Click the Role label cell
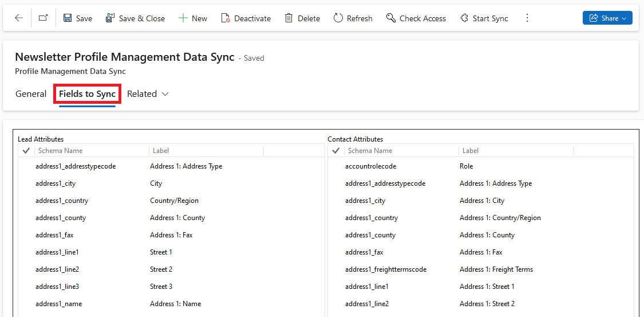Image resolution: width=644 pixels, height=317 pixels. click(466, 166)
